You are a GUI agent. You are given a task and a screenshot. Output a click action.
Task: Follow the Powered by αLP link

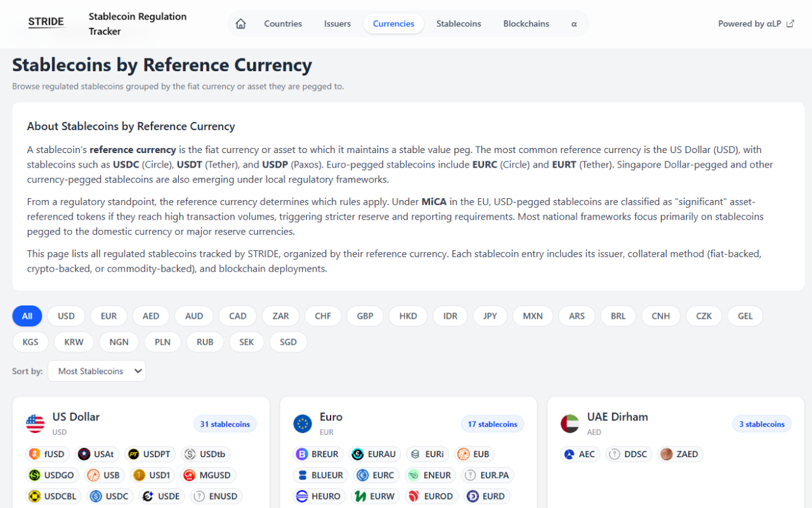pos(756,23)
